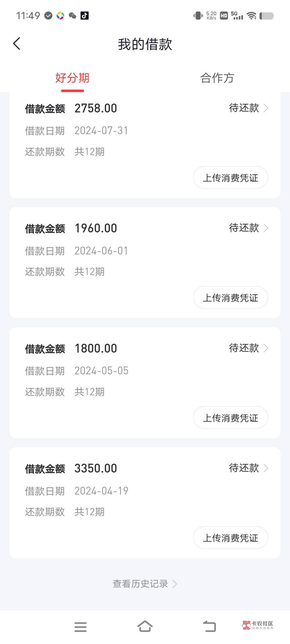
Task: Upload consumption proof for the 1960.00 loan
Action: pyautogui.click(x=230, y=298)
